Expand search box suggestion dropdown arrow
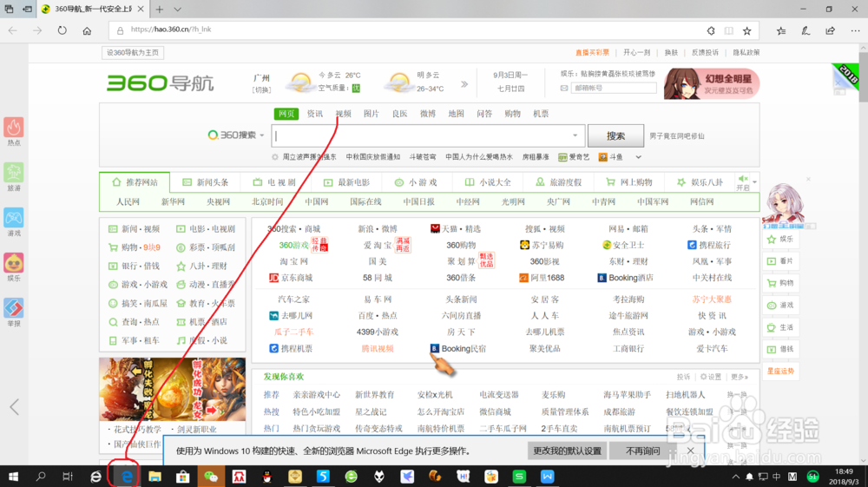This screenshot has height=487, width=868. (x=575, y=135)
